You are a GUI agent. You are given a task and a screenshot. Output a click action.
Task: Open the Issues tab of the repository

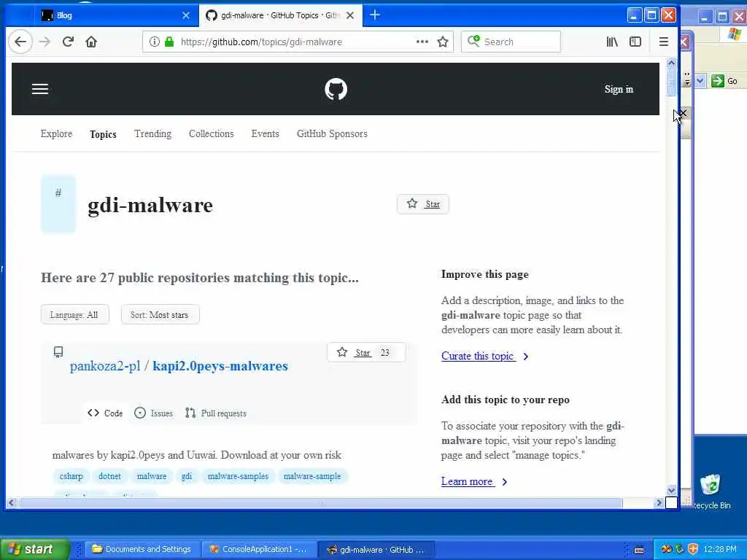[x=153, y=413]
